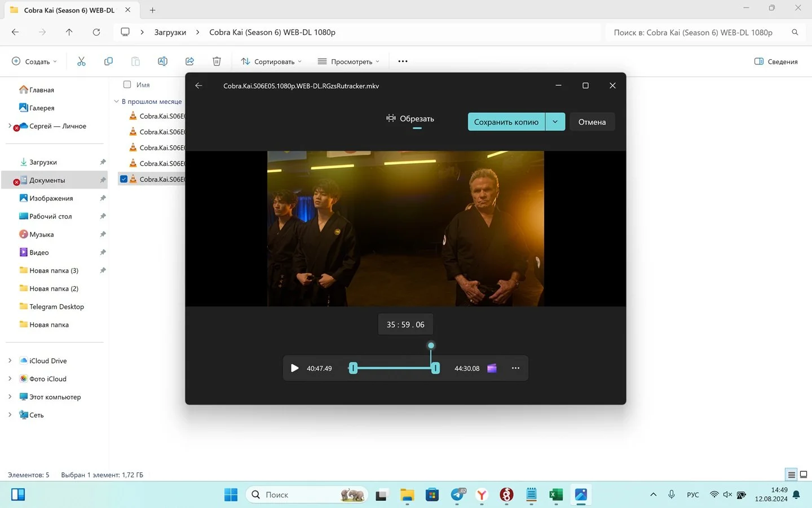Image resolution: width=812 pixels, height=508 pixels.
Task: Select the Trim tab
Action: point(410,119)
